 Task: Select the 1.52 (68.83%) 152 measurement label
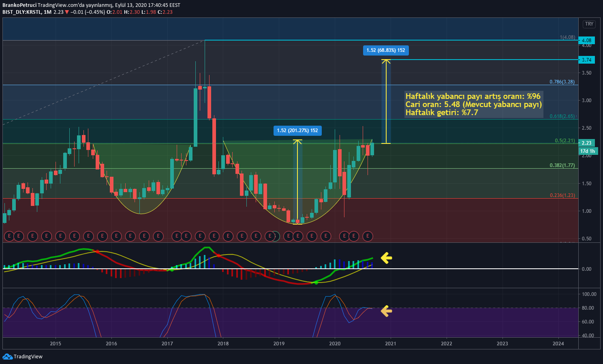386,50
